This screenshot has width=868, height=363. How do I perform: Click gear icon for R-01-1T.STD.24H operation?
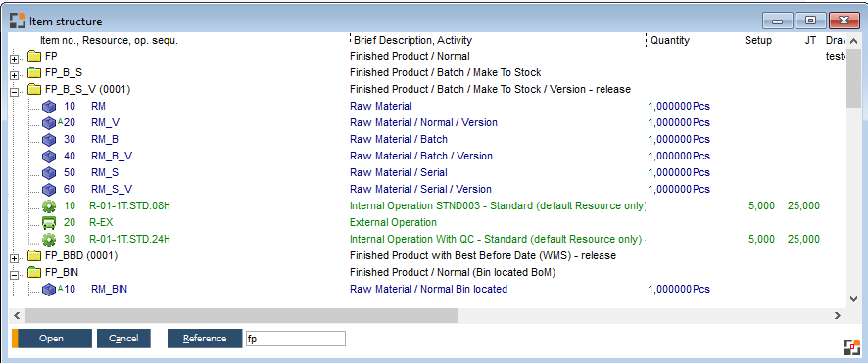[49, 240]
